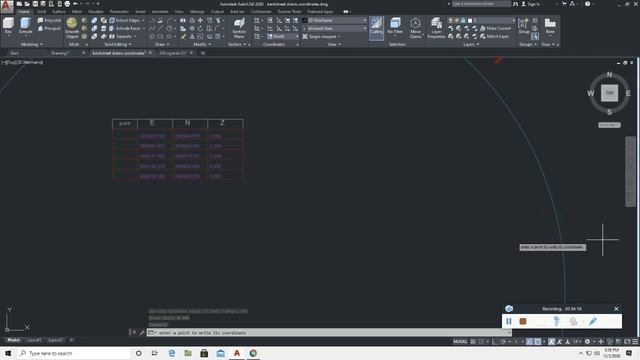Select the Box solid tool

pyautogui.click(x=8, y=26)
